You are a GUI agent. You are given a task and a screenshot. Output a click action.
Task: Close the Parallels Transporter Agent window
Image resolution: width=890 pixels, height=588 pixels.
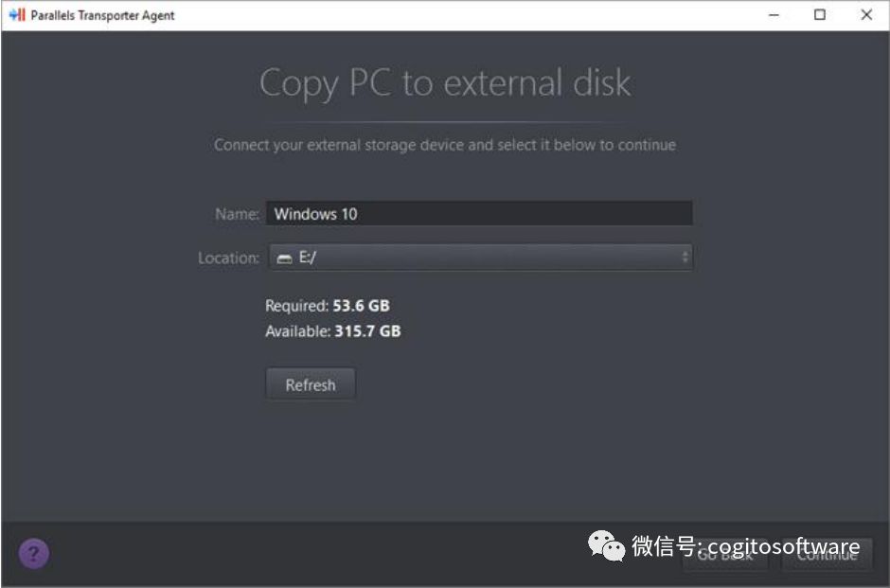coord(866,15)
